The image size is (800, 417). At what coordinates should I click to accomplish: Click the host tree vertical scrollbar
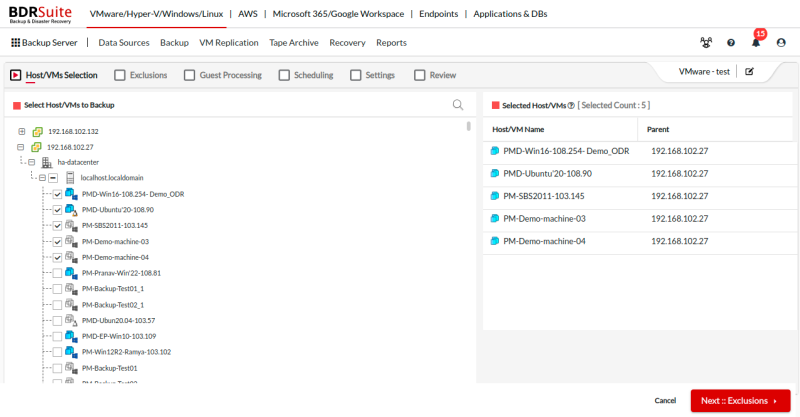click(469, 127)
